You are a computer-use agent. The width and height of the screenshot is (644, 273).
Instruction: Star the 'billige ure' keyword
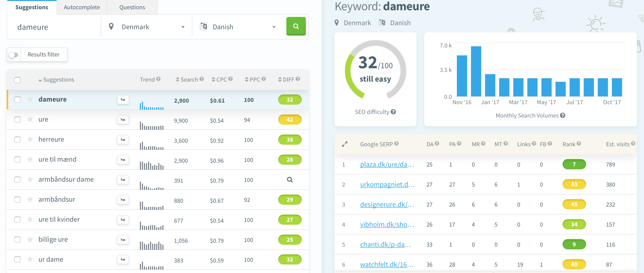click(30, 239)
